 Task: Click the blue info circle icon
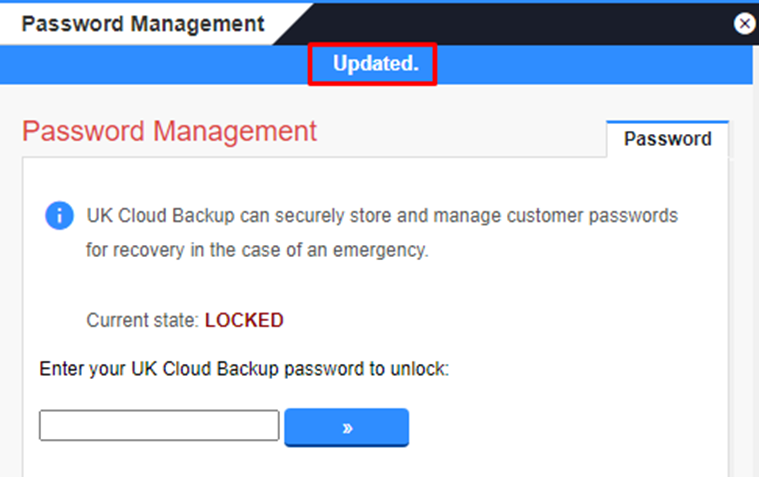click(x=60, y=215)
